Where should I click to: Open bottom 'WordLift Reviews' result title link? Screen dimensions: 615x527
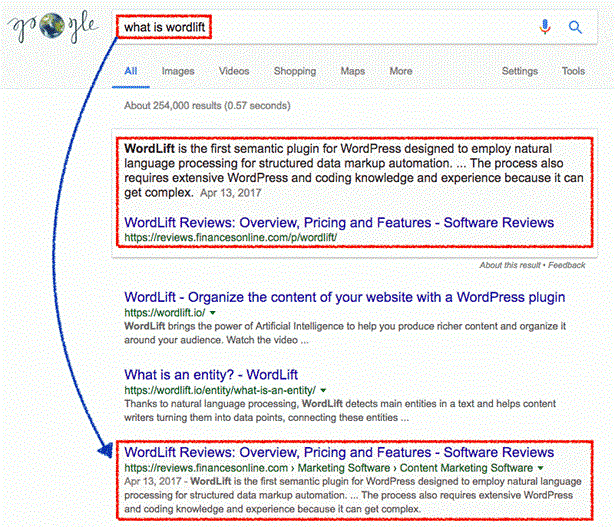(339, 452)
